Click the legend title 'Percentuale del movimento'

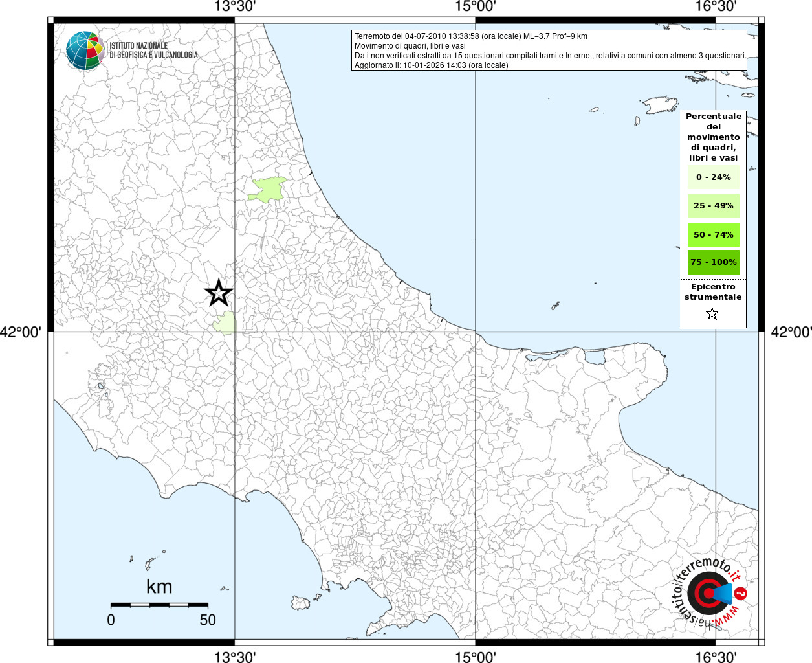(714, 137)
